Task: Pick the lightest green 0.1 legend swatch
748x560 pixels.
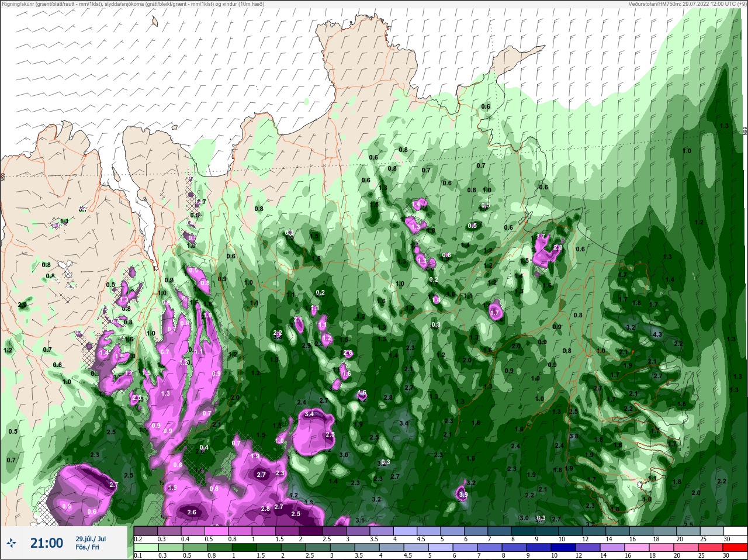Action: [x=146, y=548]
